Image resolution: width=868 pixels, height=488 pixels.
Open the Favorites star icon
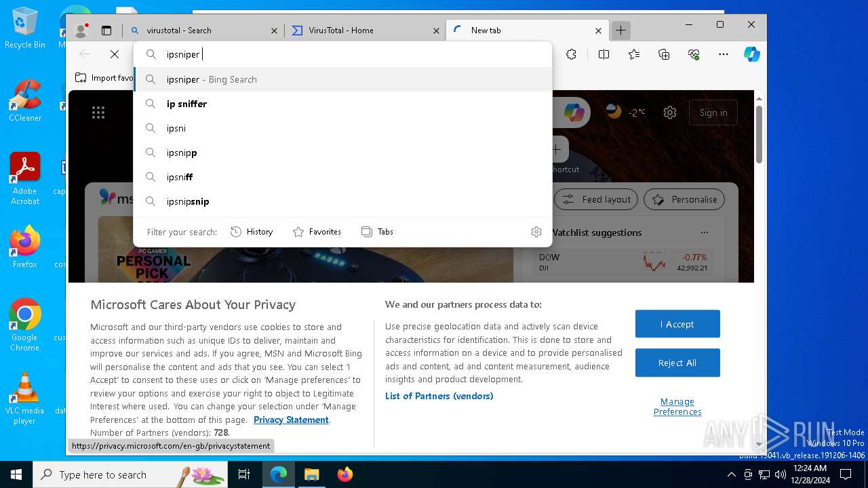point(634,54)
